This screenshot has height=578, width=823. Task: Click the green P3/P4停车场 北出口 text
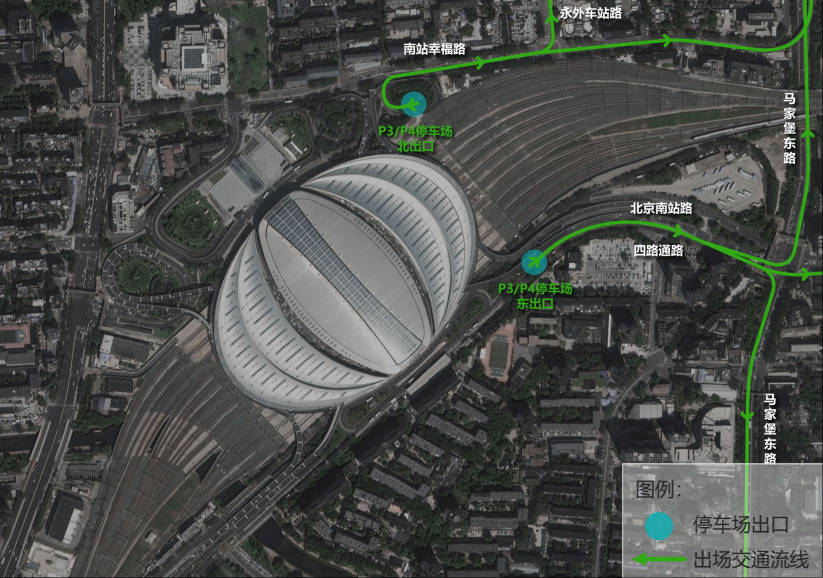pyautogui.click(x=416, y=139)
